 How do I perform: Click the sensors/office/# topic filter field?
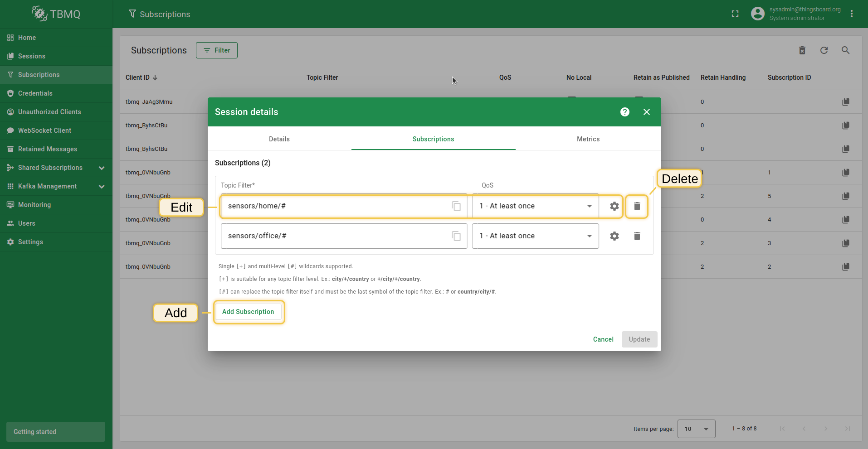tap(336, 236)
